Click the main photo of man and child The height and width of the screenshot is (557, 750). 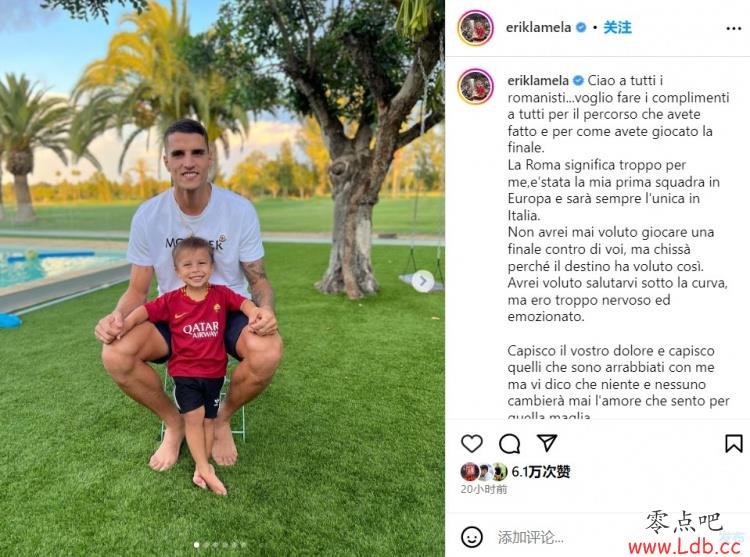point(222,278)
